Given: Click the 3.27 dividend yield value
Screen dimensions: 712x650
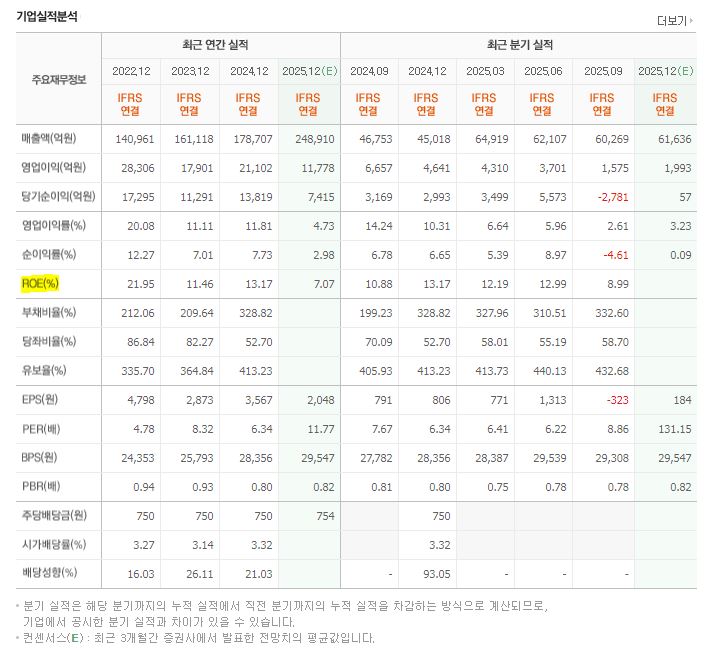Looking at the screenshot, I should click(x=144, y=545).
